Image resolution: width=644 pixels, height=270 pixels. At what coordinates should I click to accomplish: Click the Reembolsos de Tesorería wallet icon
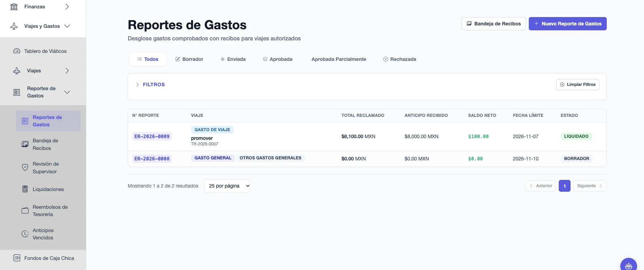[x=25, y=211]
